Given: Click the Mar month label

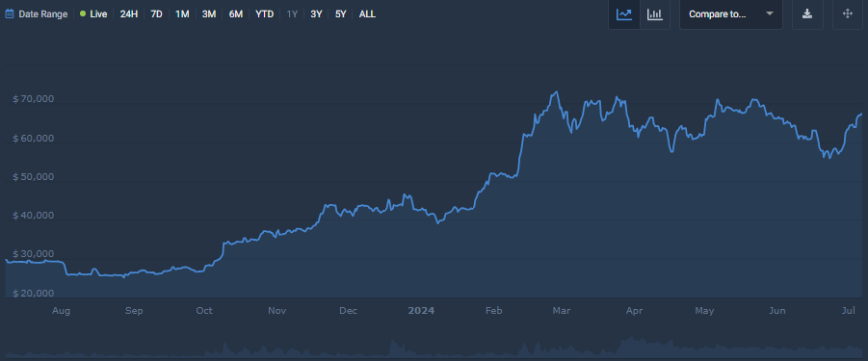Looking at the screenshot, I should (562, 311).
